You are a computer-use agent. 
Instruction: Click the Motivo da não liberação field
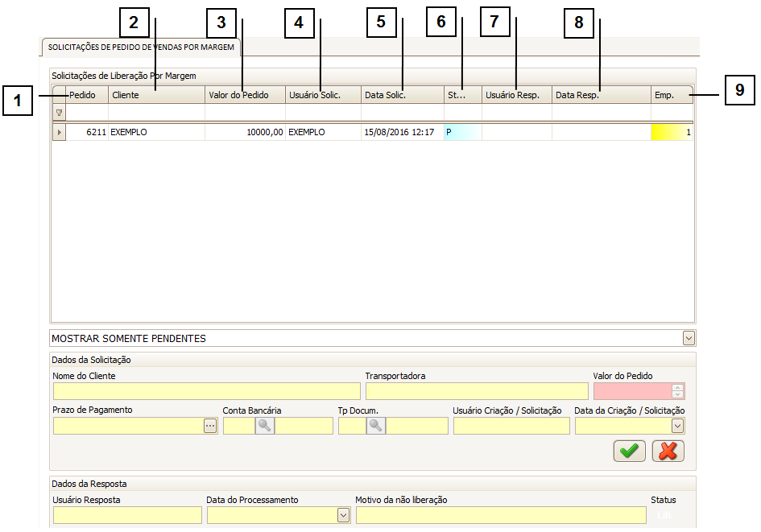[x=500, y=516]
